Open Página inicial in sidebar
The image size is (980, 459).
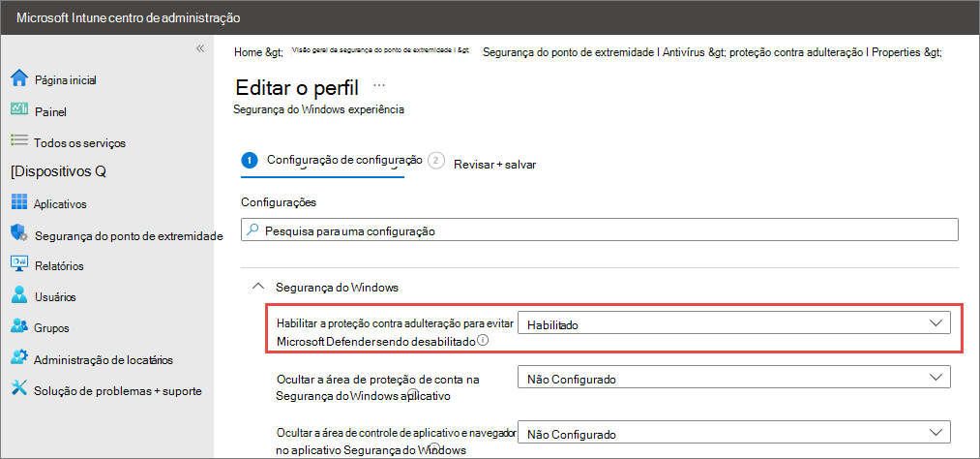(65, 80)
